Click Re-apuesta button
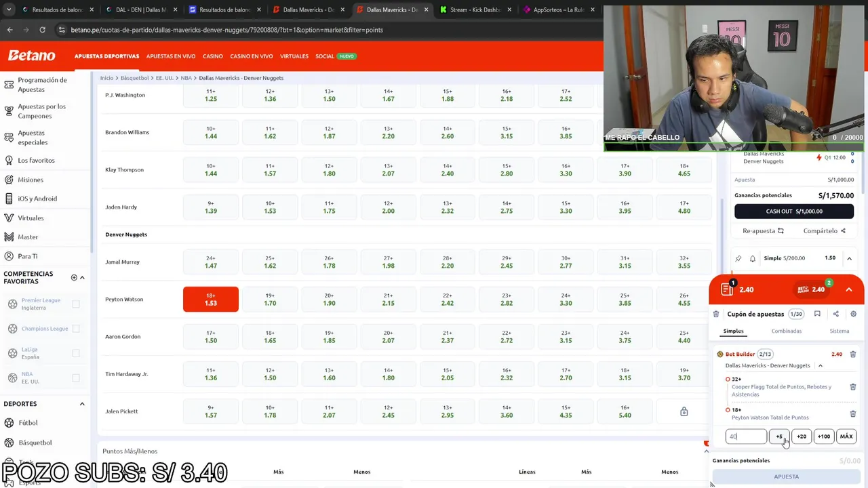The width and height of the screenshot is (868, 488). point(763,231)
